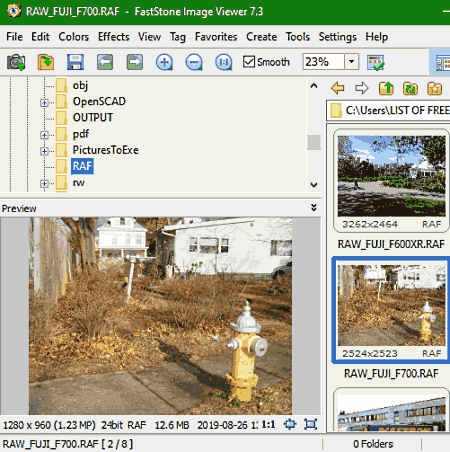This screenshot has width=450, height=452.
Task: Select the RAW_FUJI_F600XR.RAF thumbnail
Action: click(391, 176)
